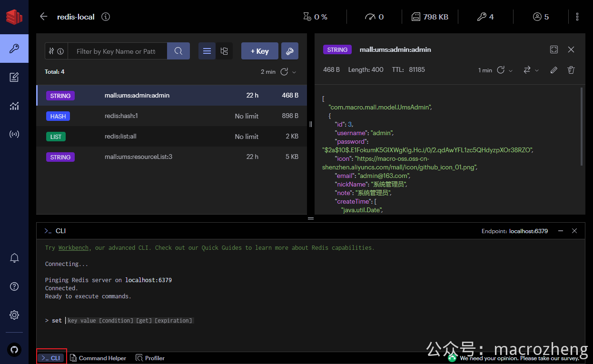Switch to tree view toggle
593x364 pixels.
224,51
